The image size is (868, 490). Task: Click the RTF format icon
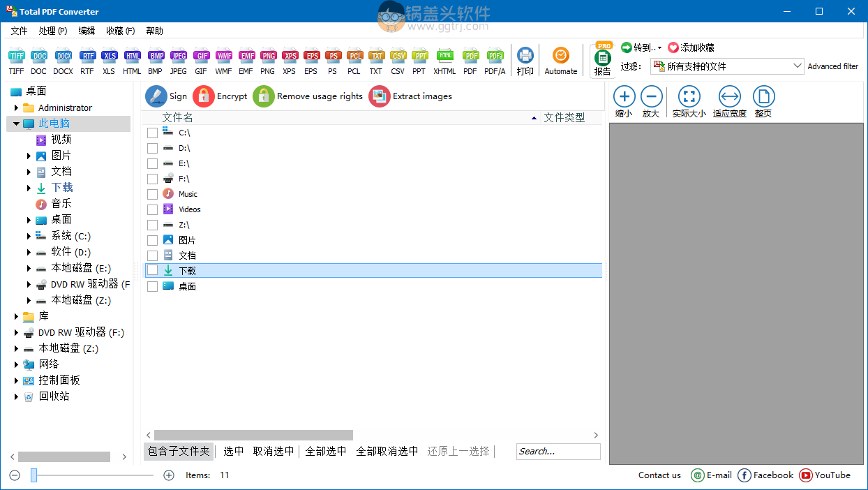(x=87, y=56)
